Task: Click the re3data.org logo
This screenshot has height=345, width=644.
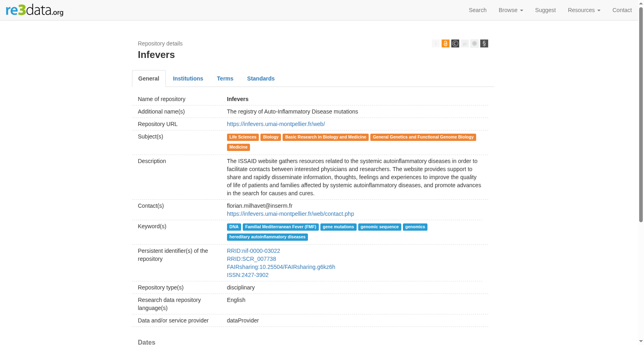Action: [x=35, y=10]
